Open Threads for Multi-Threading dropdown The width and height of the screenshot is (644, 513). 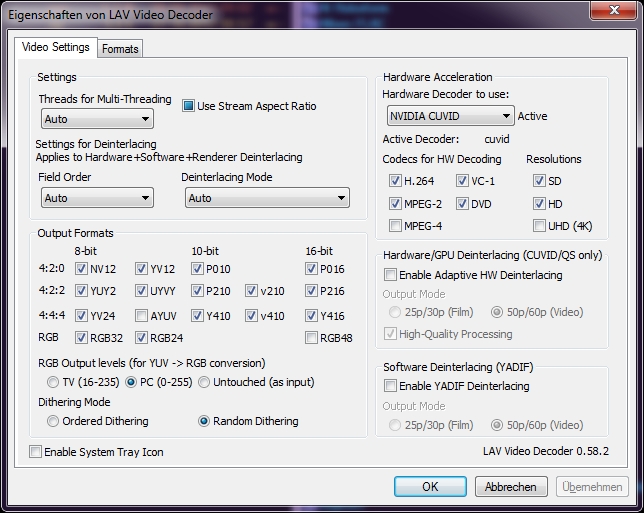(x=97, y=119)
